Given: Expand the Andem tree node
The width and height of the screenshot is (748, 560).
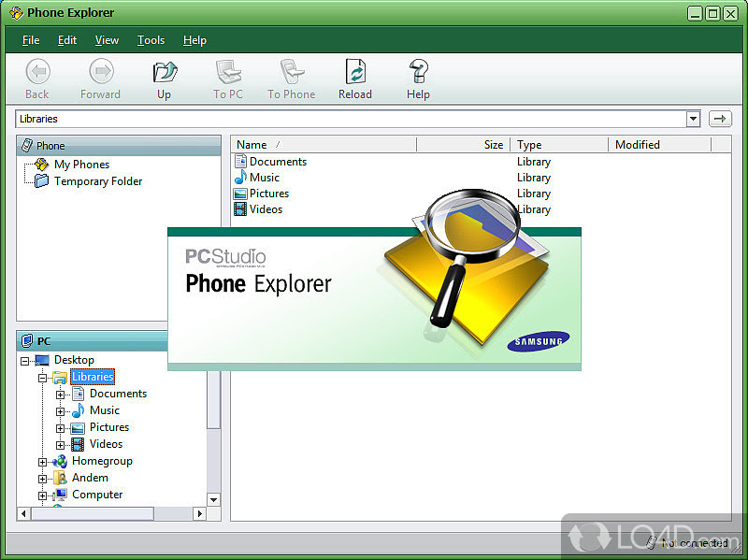Looking at the screenshot, I should (42, 479).
